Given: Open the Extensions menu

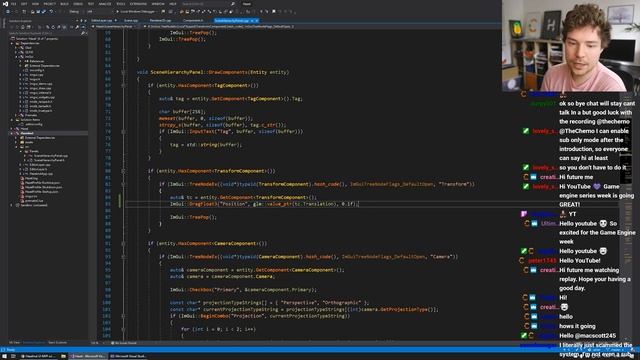Looking at the screenshot, I should tap(138, 4).
